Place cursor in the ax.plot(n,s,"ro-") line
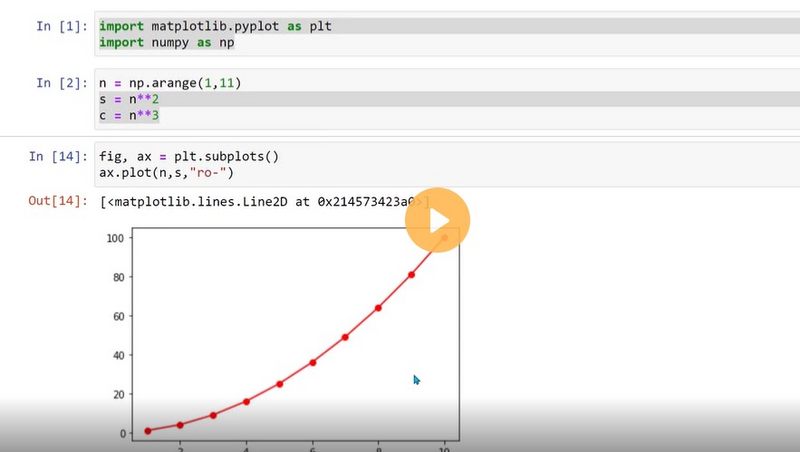This screenshot has height=452, width=800. click(165, 173)
